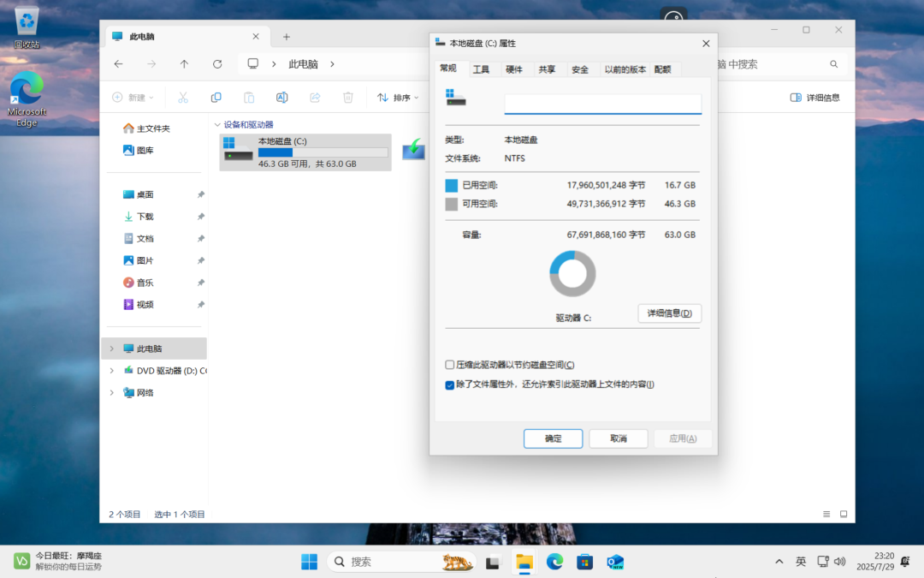Open the 排序 sort dropdown
This screenshot has width=924, height=578.
pyautogui.click(x=398, y=98)
